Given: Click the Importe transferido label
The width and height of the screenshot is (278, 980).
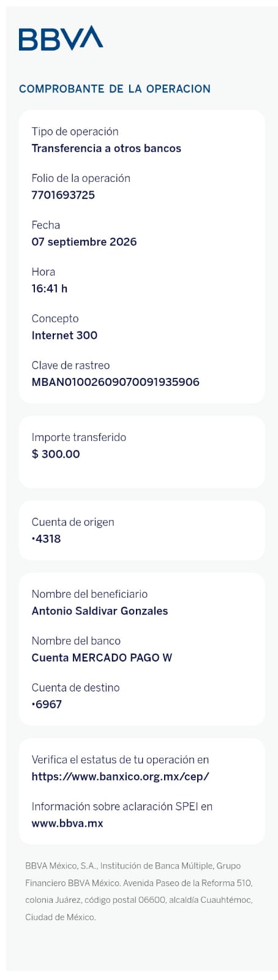Looking at the screenshot, I should tap(79, 437).
